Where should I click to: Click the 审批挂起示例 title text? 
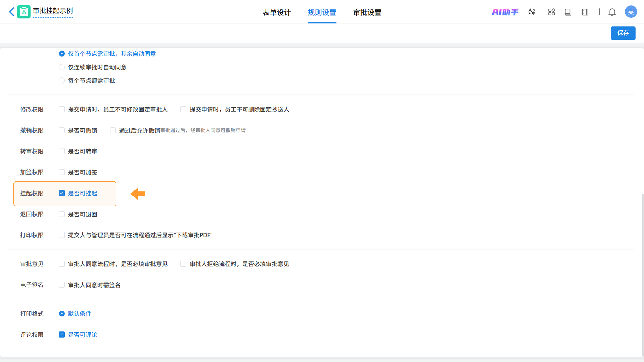click(x=53, y=11)
